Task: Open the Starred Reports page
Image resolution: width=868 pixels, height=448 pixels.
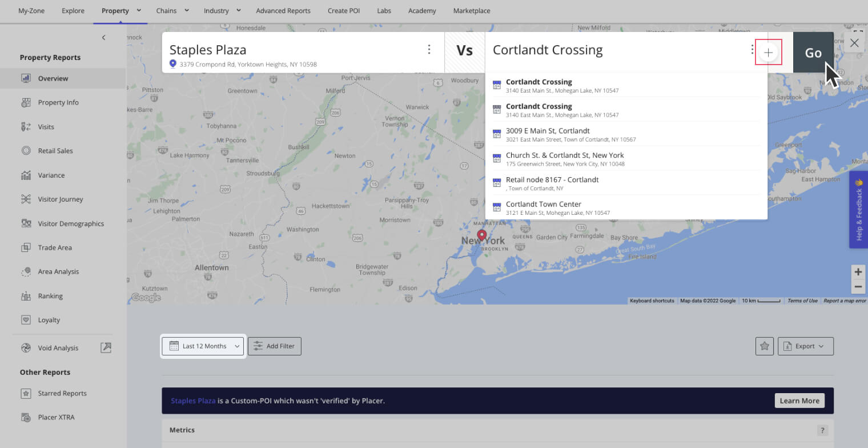Action: point(63,393)
